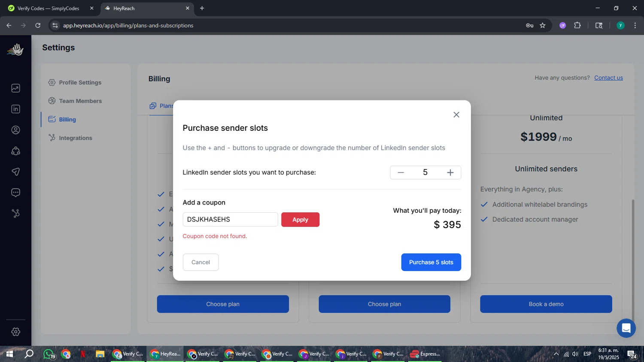Open the LinkedIn accounts sidebar icon
Image resolution: width=644 pixels, height=362 pixels.
click(x=15, y=109)
